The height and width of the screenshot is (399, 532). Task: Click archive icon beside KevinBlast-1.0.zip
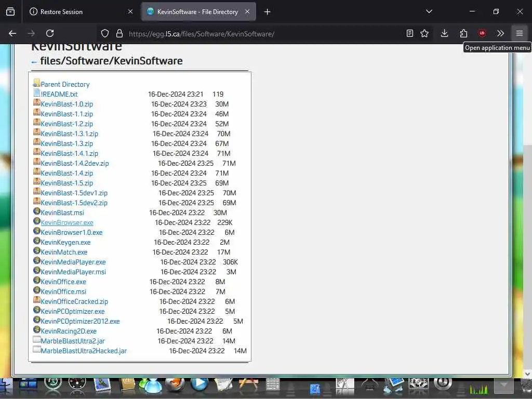[37, 103]
